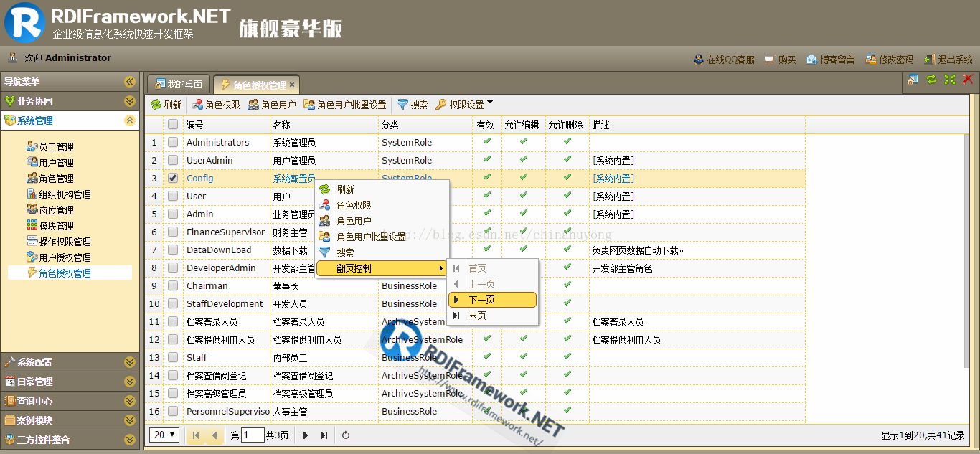Click 修改密码 in the header
This screenshot has height=454, width=980.
point(889,60)
